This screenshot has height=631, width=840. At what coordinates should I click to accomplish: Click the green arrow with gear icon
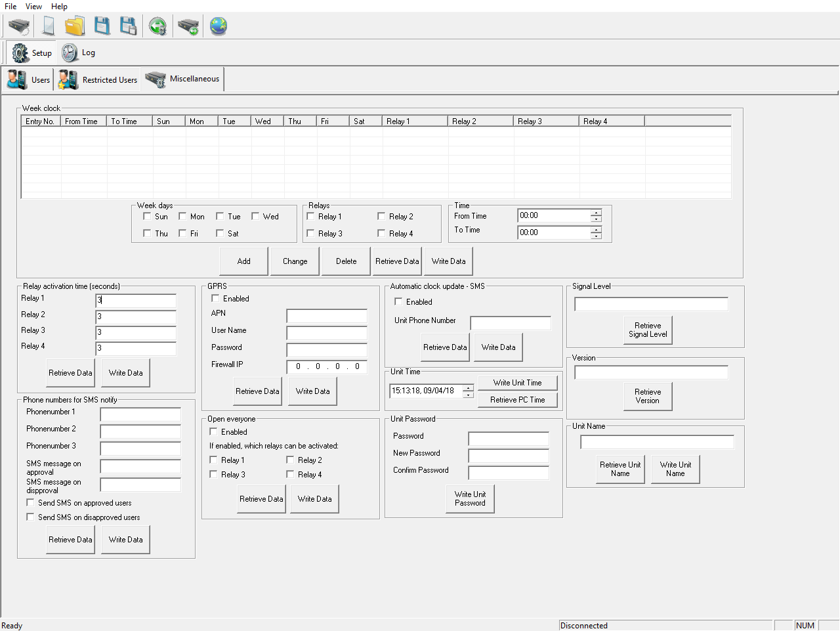pos(157,26)
